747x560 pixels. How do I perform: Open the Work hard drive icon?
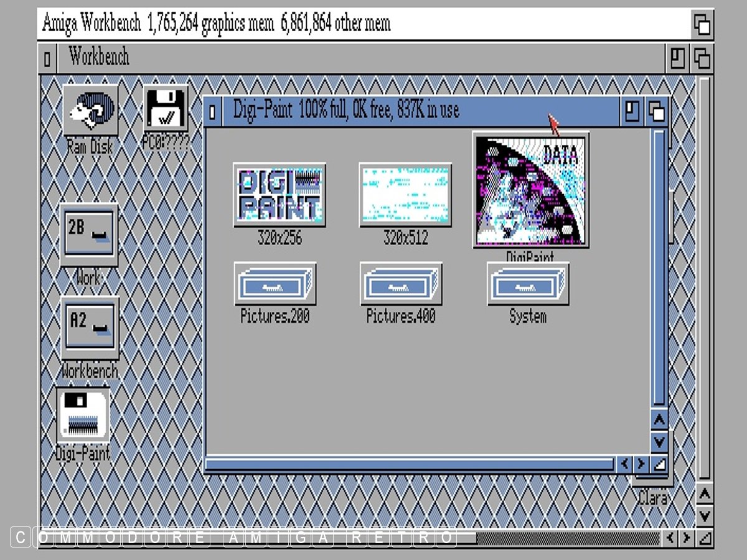pos(88,235)
